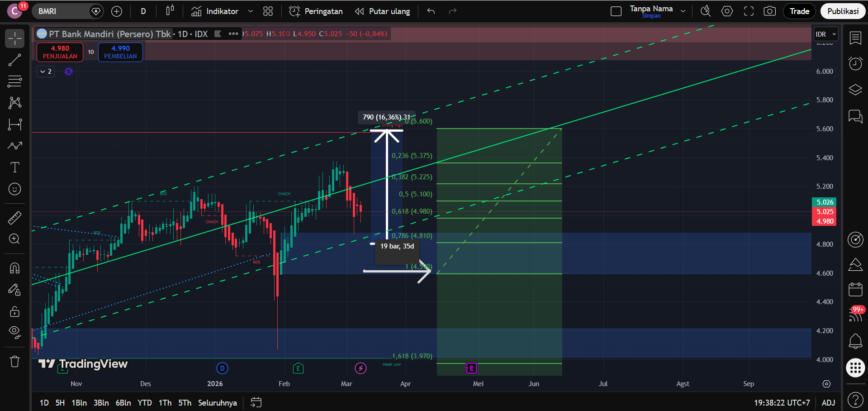Toggle magnet mode for drawings
Image resolution: width=868 pixels, height=411 pixels.
point(15,268)
